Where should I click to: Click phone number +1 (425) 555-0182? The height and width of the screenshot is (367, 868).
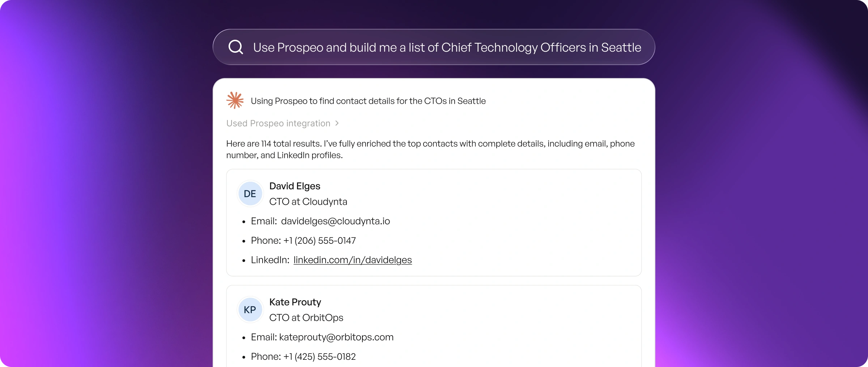point(319,357)
